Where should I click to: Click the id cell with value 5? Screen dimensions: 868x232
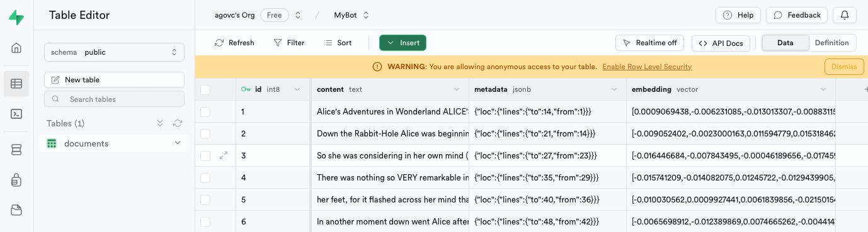pyautogui.click(x=273, y=199)
